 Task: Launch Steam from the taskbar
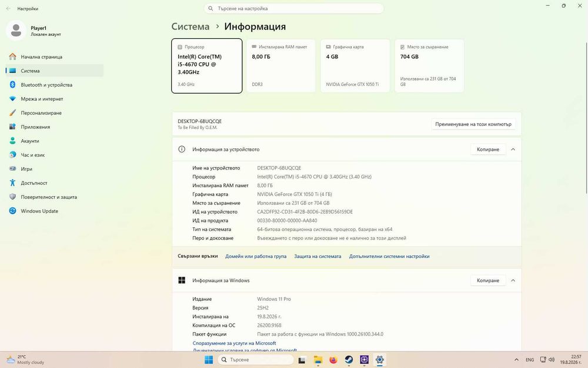[x=349, y=360]
